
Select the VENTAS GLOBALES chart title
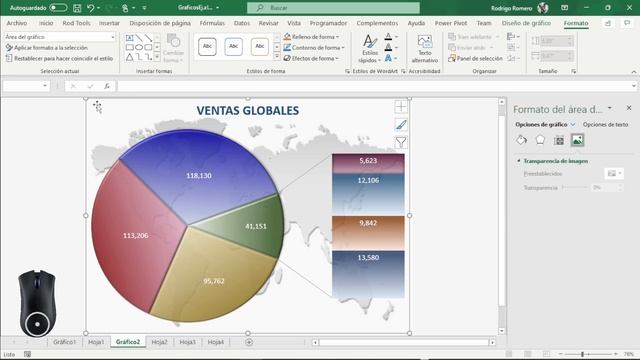coord(248,110)
